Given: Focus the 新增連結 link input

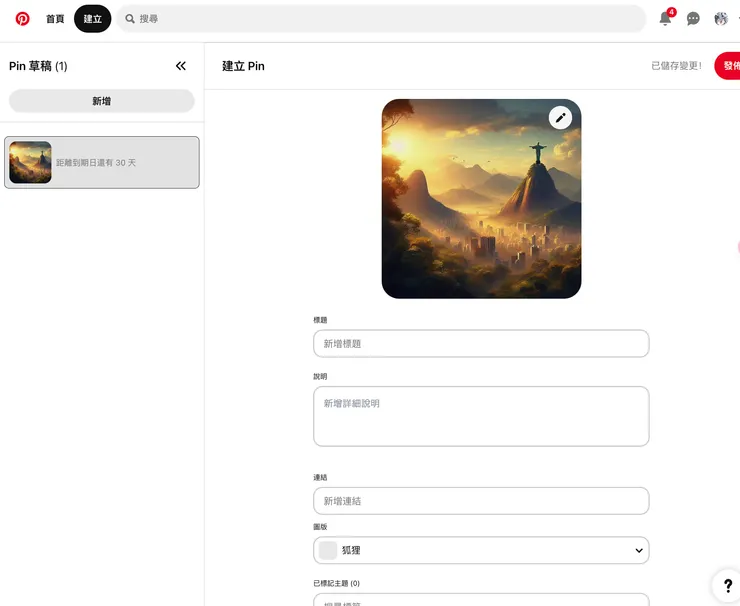Looking at the screenshot, I should point(481,501).
